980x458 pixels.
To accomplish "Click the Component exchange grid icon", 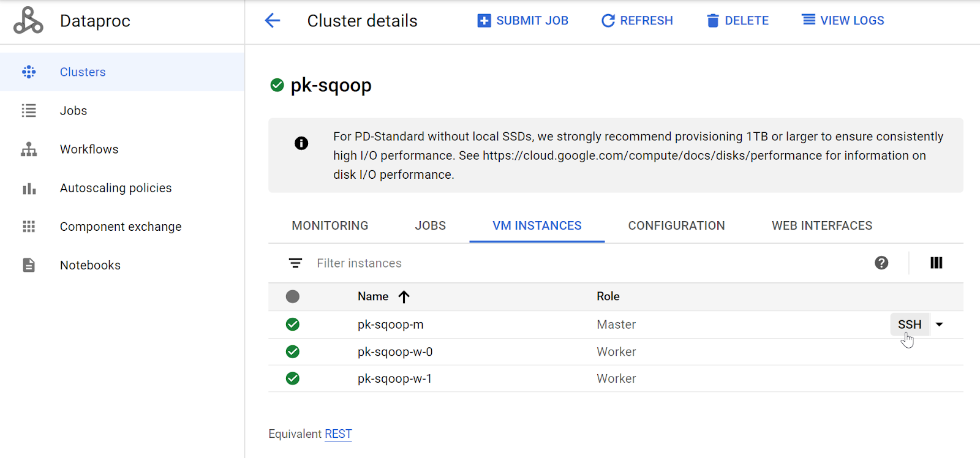I will (x=29, y=227).
